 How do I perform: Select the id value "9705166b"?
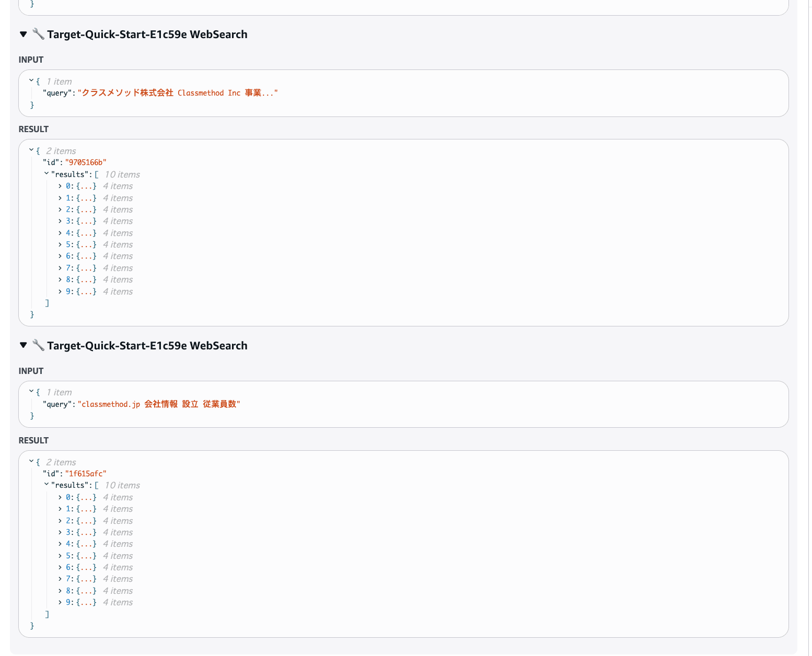[86, 162]
